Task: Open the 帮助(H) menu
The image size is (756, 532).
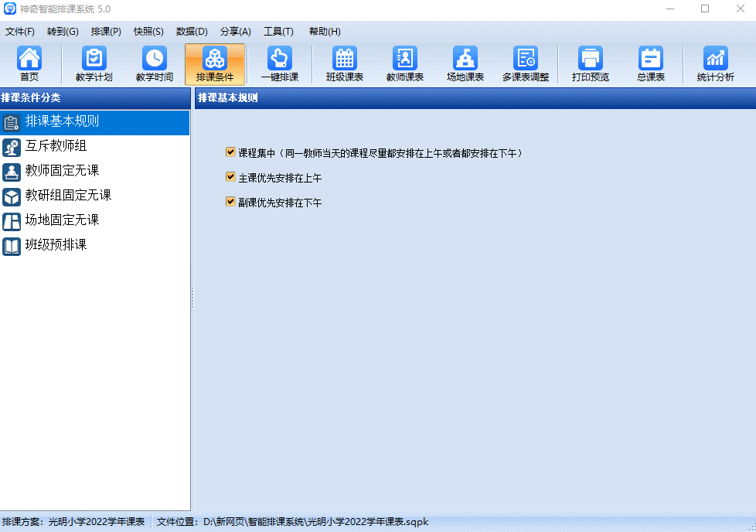Action: coord(325,32)
